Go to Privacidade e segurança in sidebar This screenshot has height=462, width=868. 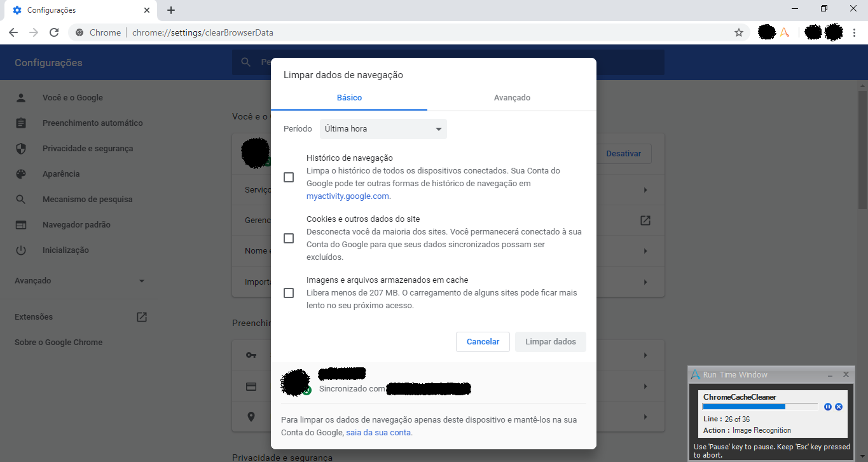coord(88,149)
